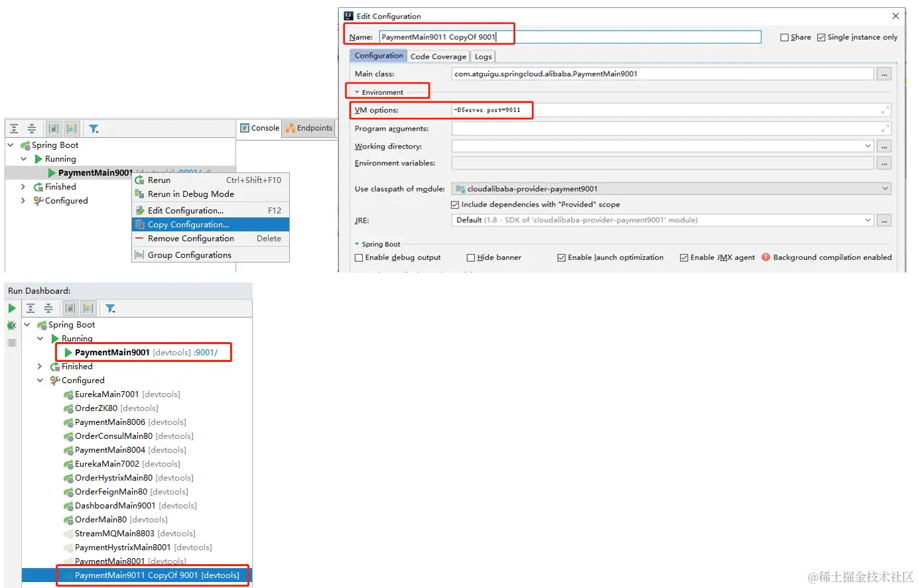Expand Finished node in upper dashboard tree
Image resolution: width=918 pixels, height=588 pixels.
click(24, 187)
